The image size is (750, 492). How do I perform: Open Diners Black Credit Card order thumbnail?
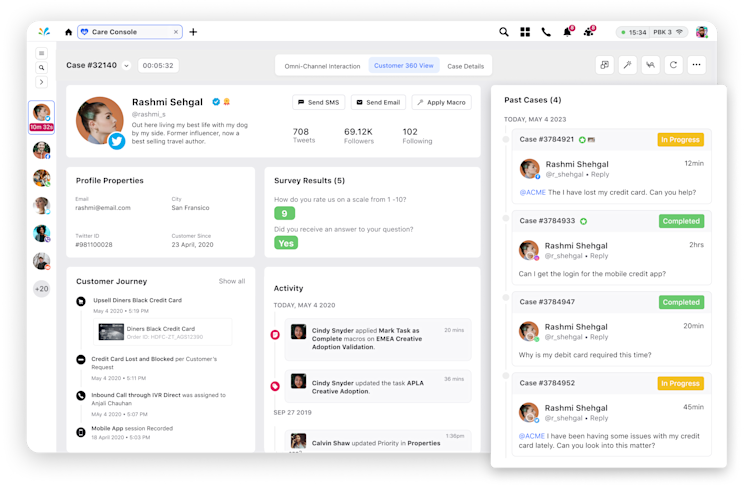coord(111,332)
